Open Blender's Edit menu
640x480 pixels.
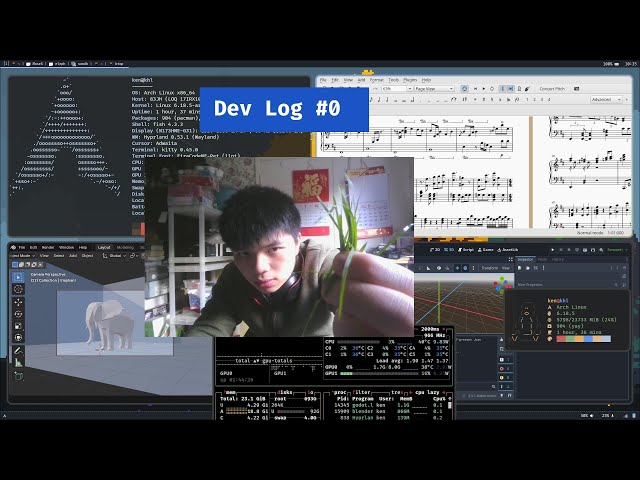[33, 247]
